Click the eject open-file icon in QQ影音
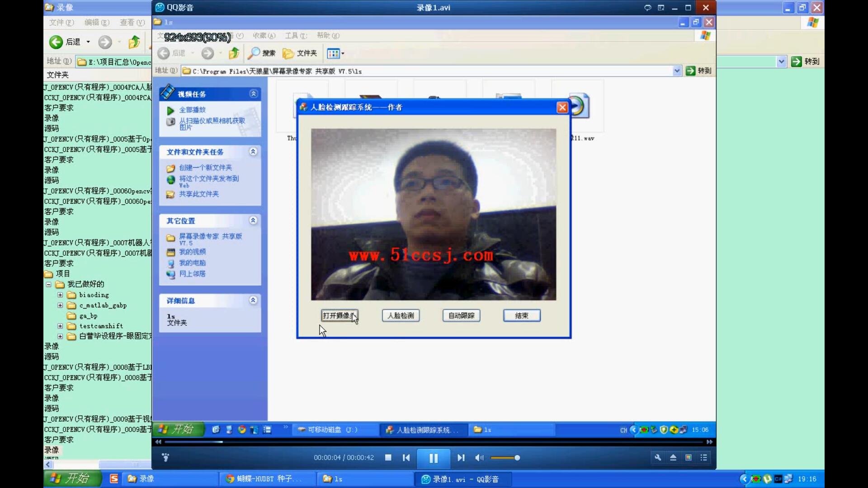Viewport: 868px width, 488px height. point(673,458)
